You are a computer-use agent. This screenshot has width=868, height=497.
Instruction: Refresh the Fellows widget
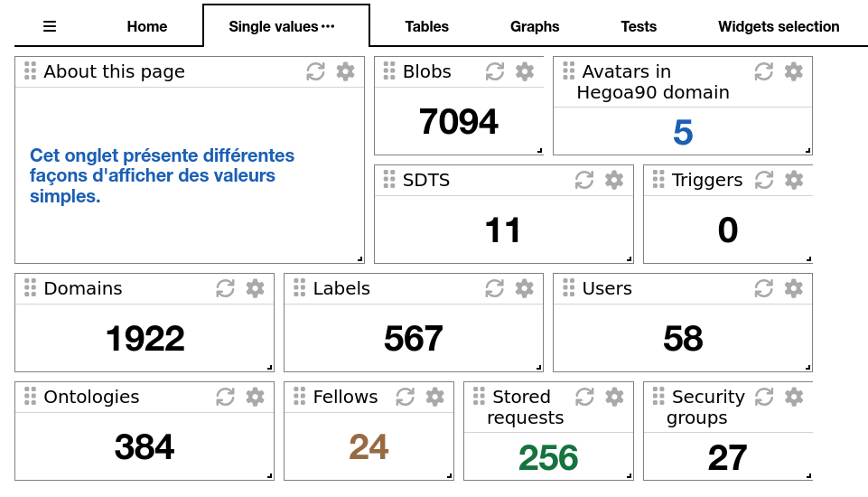point(406,397)
